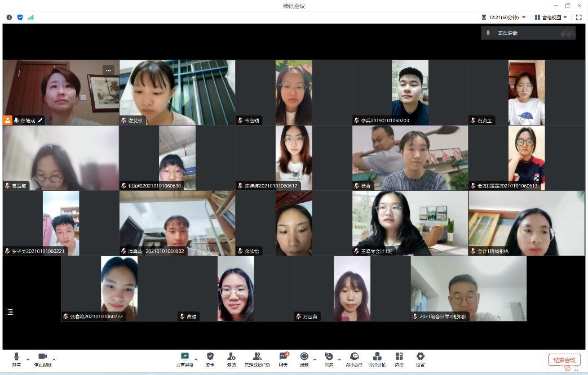Click the red End Meeting button

pos(564,360)
